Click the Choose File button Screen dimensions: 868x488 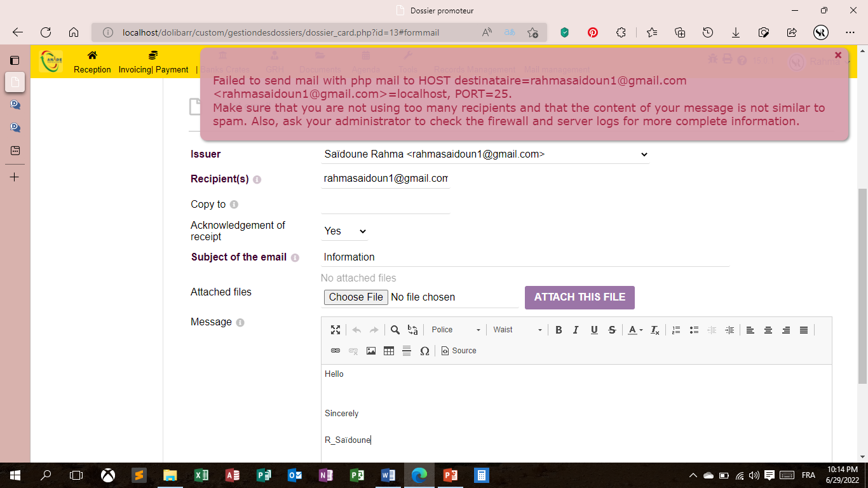[356, 297]
